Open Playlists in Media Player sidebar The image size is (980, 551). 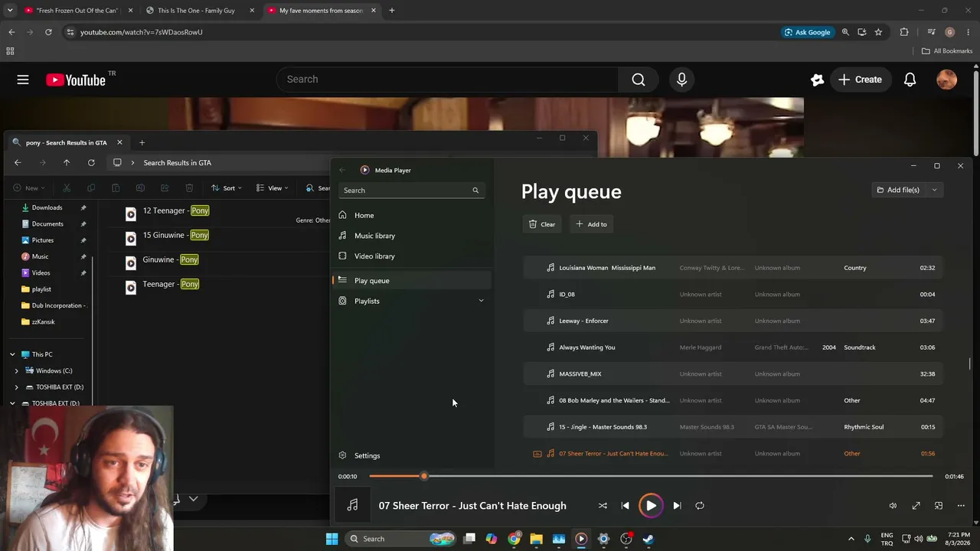412,301
